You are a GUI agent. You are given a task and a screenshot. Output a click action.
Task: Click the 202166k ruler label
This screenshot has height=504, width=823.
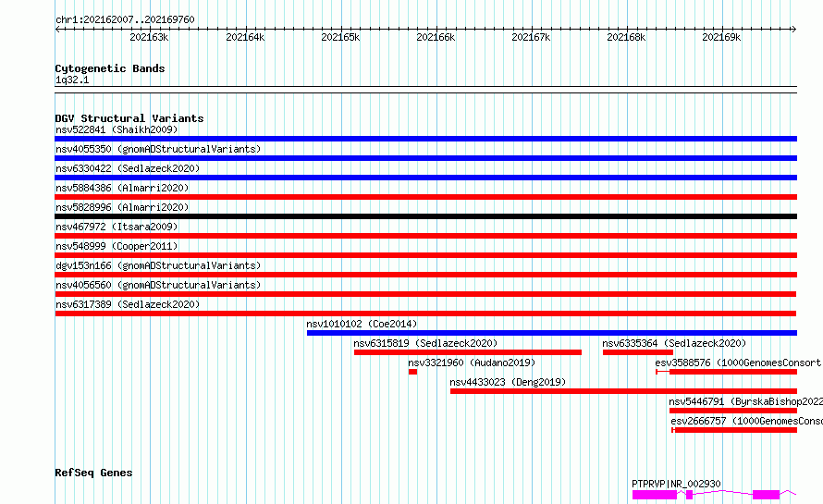point(436,37)
